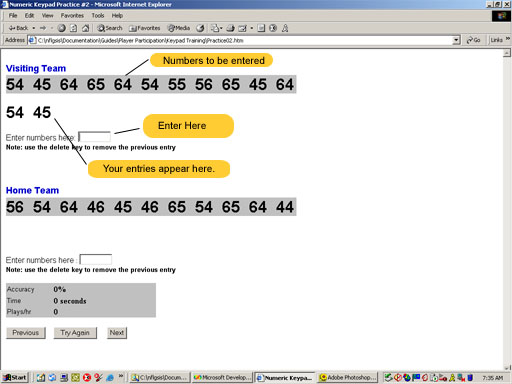Viewport: 512px width, 384px height.
Task: Click the Internet Explorer quick launch icon
Action: 110,378
